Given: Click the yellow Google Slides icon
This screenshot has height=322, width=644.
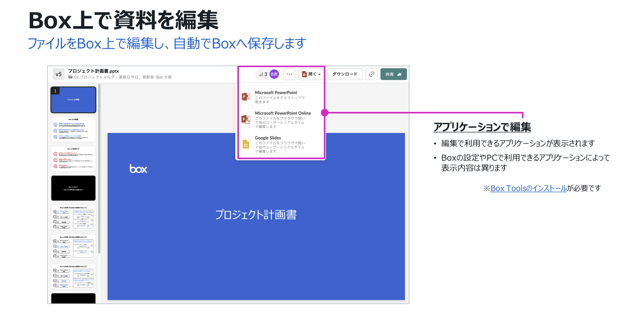Looking at the screenshot, I should [x=246, y=144].
